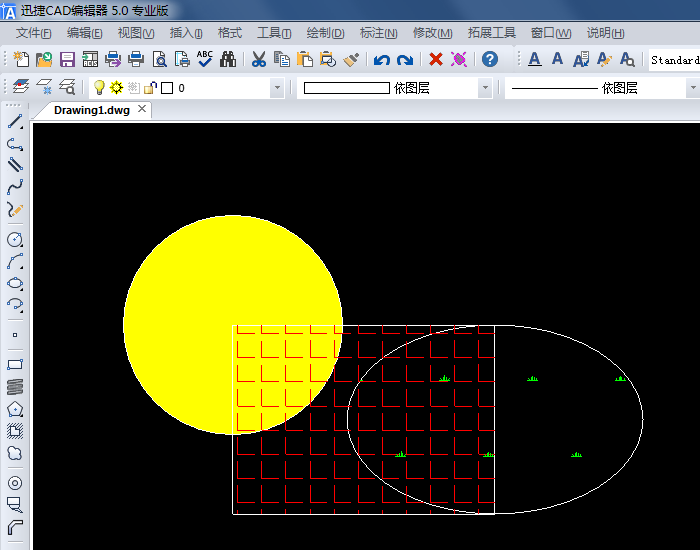Select the Hatch fill tool
The width and height of the screenshot is (700, 550).
15,431
